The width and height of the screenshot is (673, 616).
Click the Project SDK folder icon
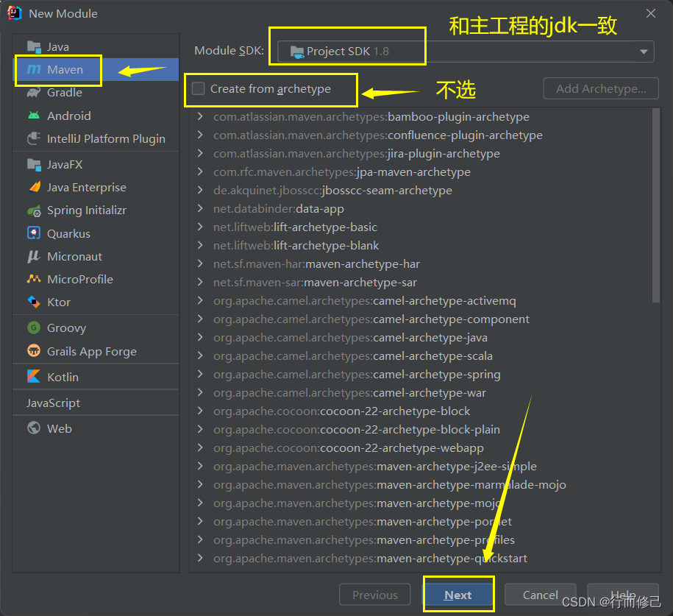click(297, 52)
